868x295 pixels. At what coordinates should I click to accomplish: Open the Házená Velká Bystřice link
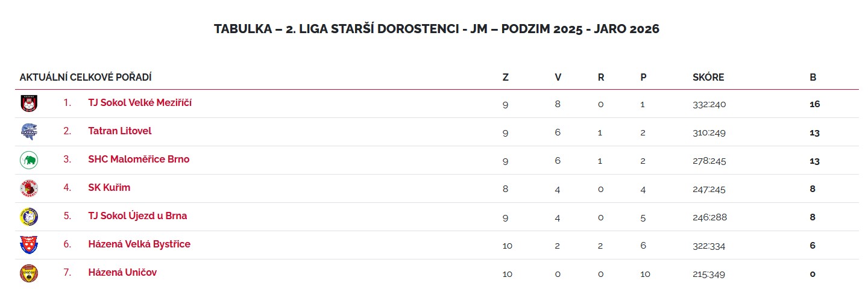(139, 244)
